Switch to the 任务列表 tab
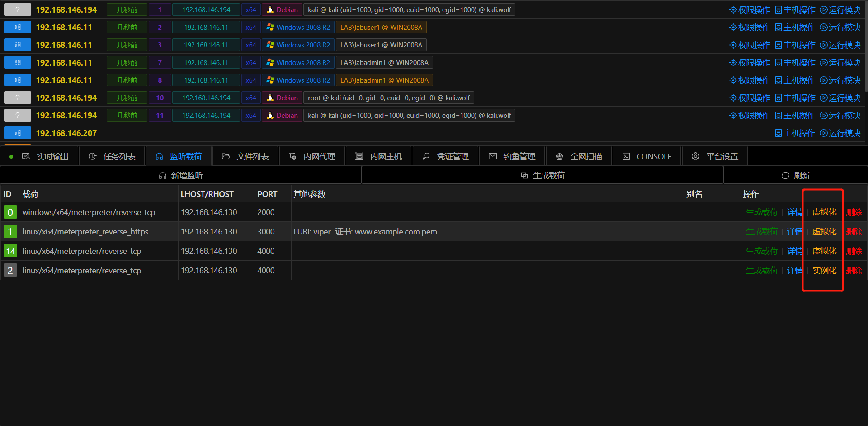Screen dimensions: 868x426 pos(112,156)
